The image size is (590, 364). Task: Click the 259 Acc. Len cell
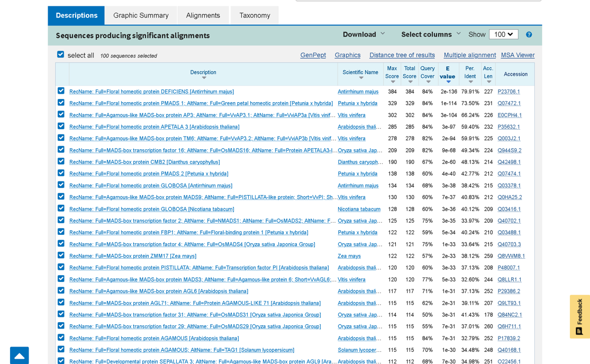tap(488, 256)
